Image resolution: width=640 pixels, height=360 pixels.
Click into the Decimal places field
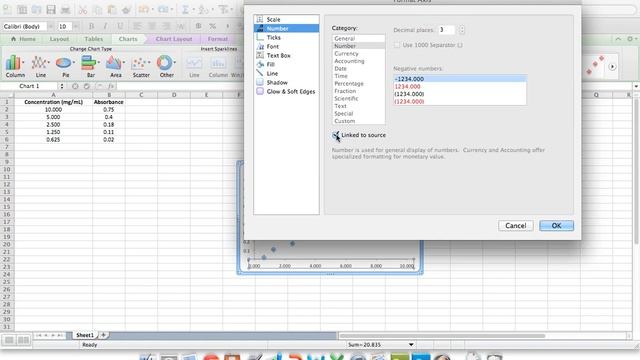[447, 30]
